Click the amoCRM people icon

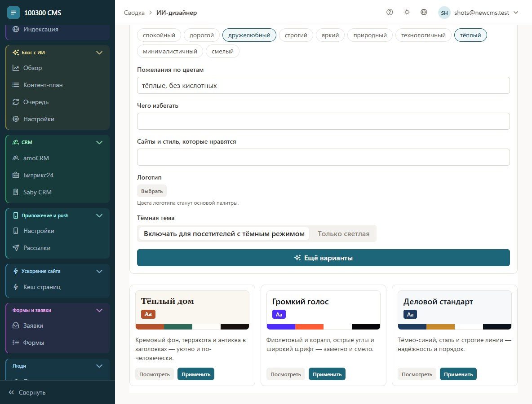(16, 158)
